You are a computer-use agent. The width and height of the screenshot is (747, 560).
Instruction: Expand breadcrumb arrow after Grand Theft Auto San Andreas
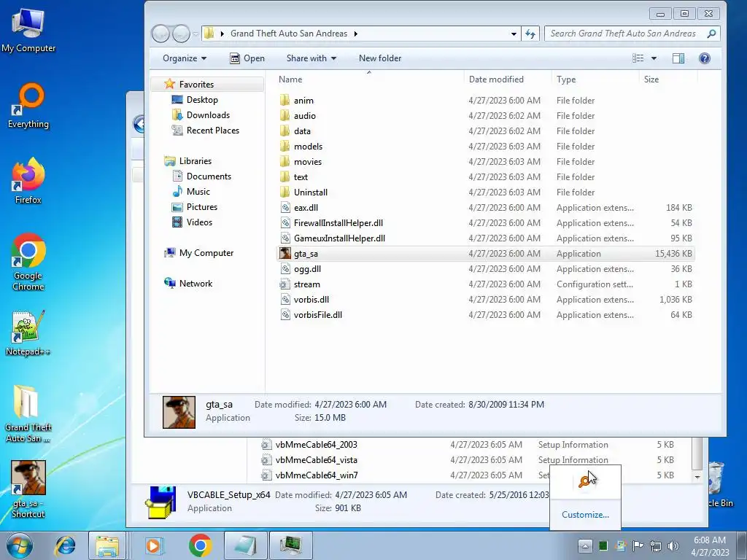(355, 34)
